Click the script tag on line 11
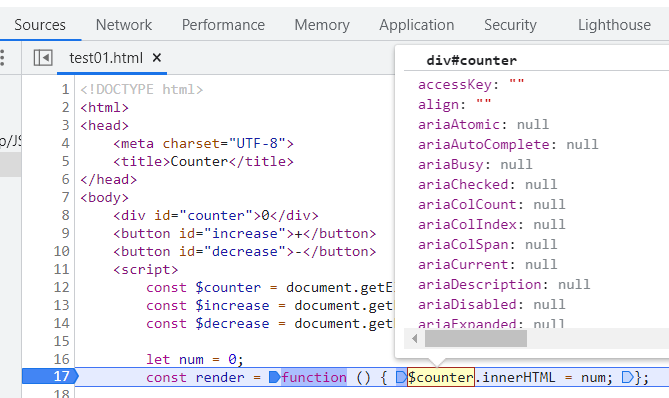Viewport: 669px width, 398px height. click(x=145, y=269)
